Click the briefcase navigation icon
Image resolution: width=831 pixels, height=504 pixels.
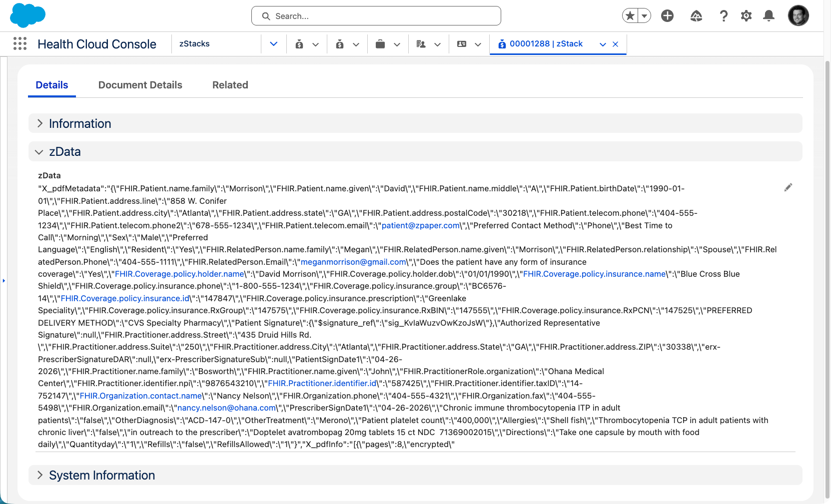click(x=380, y=44)
